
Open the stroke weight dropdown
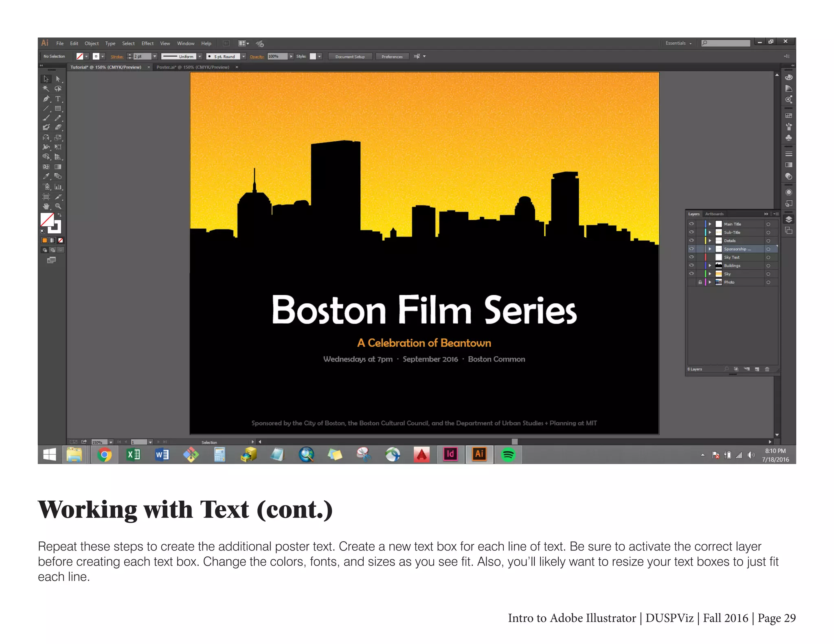(155, 57)
